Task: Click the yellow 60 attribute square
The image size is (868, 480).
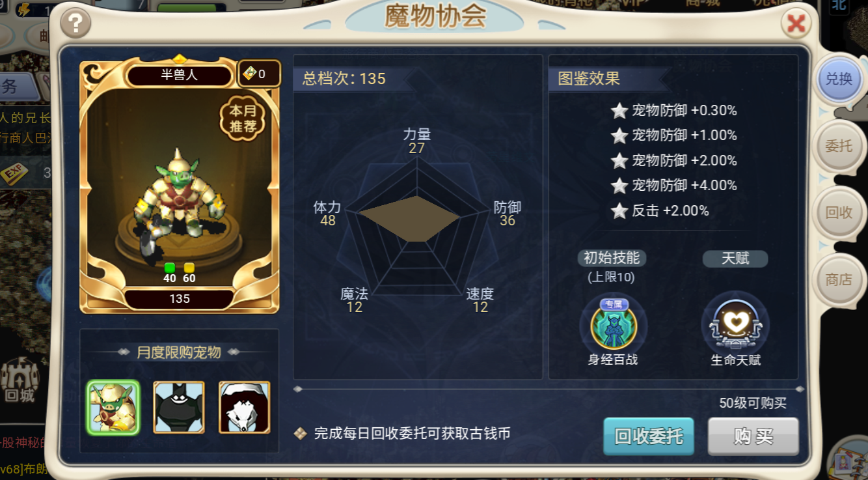Action: (x=189, y=268)
